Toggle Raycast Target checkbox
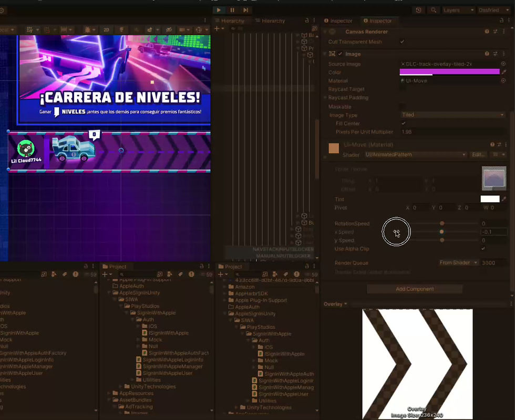Viewport: 515px width, 420px height. (402, 89)
